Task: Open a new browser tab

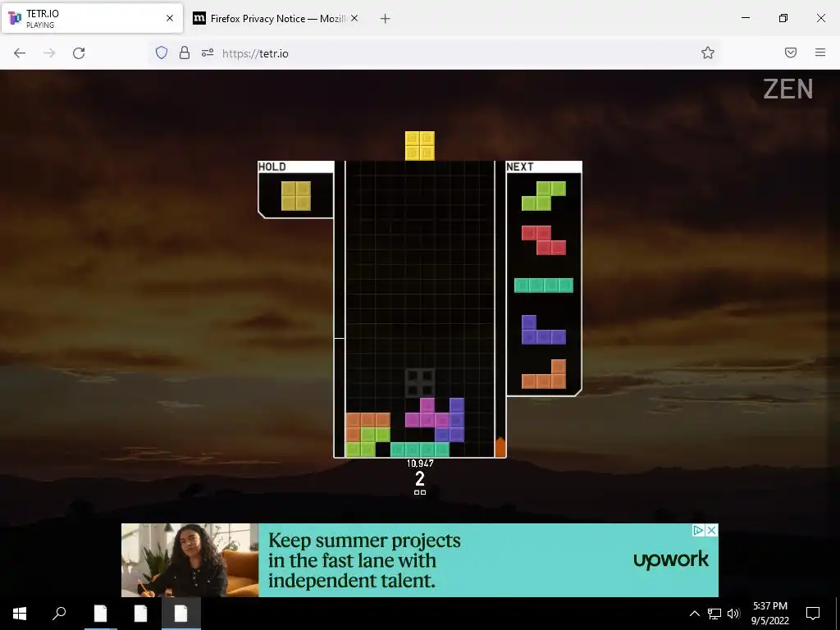Action: pyautogui.click(x=385, y=19)
